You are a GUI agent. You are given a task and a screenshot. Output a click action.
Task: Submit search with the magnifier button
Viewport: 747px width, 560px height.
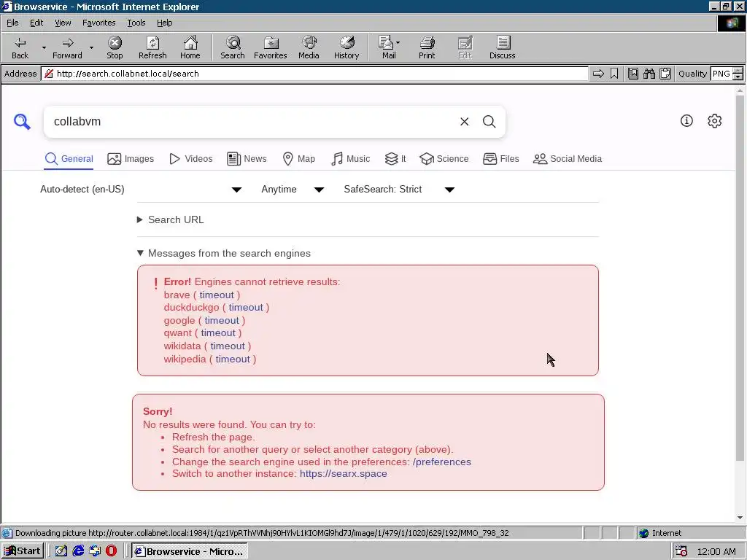coord(489,122)
